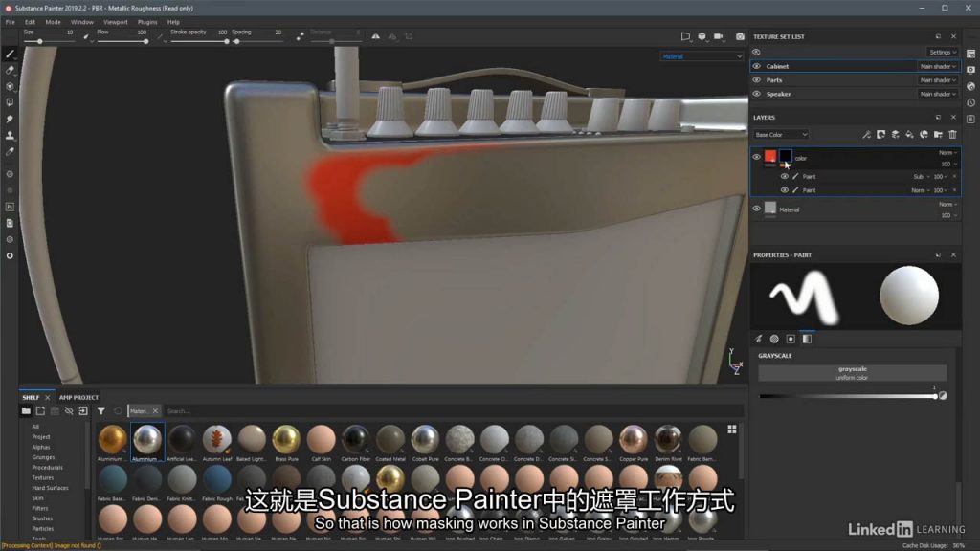Toggle visibility of the Parts texture set
980x551 pixels.
click(756, 80)
